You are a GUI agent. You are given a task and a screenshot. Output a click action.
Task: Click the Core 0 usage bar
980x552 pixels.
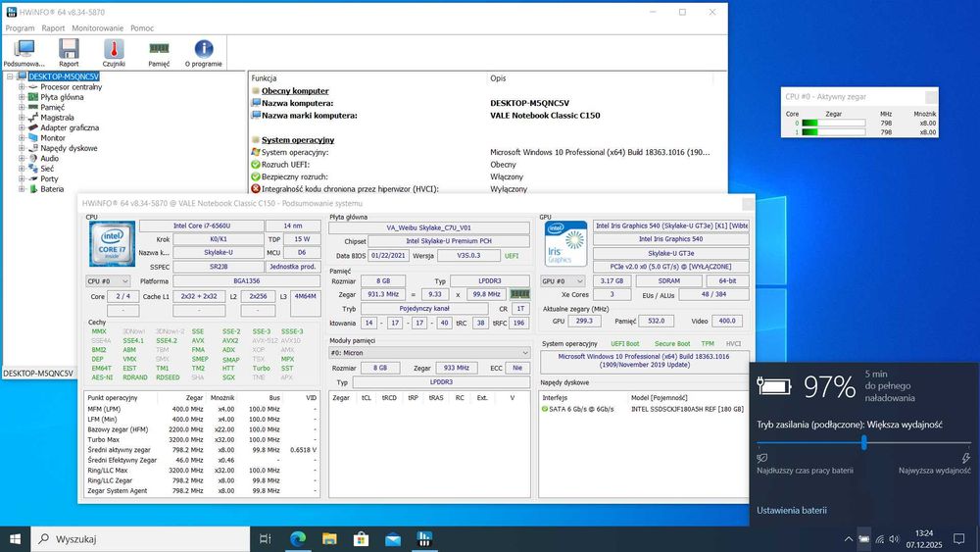(833, 124)
